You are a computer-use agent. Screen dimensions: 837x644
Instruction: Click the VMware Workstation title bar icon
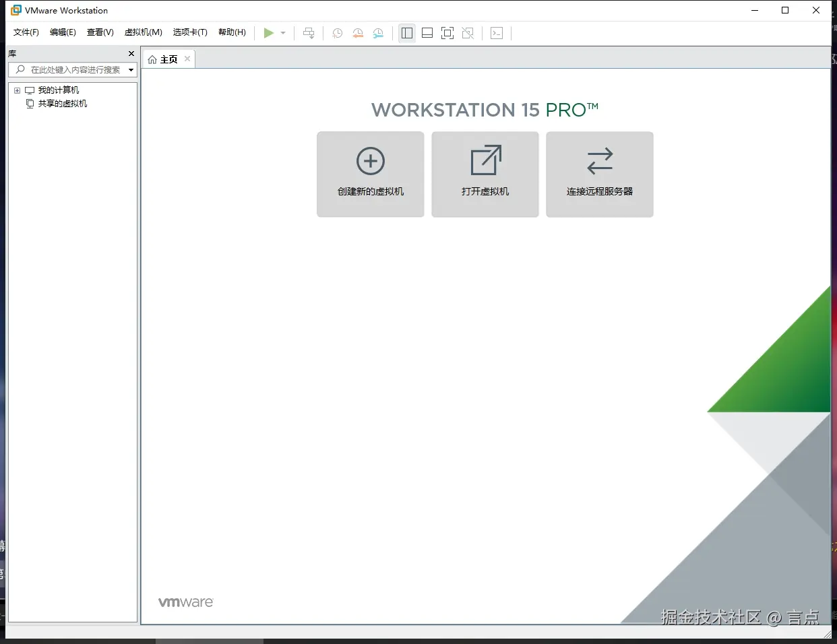coord(16,10)
